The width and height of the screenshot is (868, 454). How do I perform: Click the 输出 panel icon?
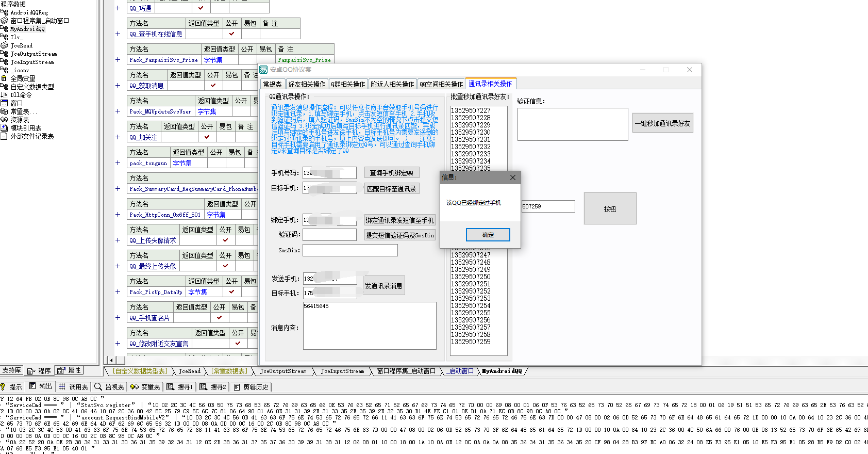32,386
